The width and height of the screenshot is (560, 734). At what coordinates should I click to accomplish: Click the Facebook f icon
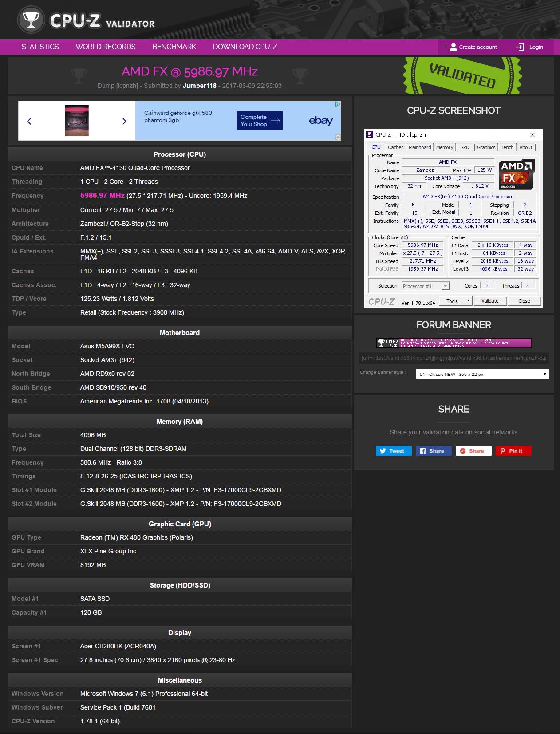coord(423,451)
